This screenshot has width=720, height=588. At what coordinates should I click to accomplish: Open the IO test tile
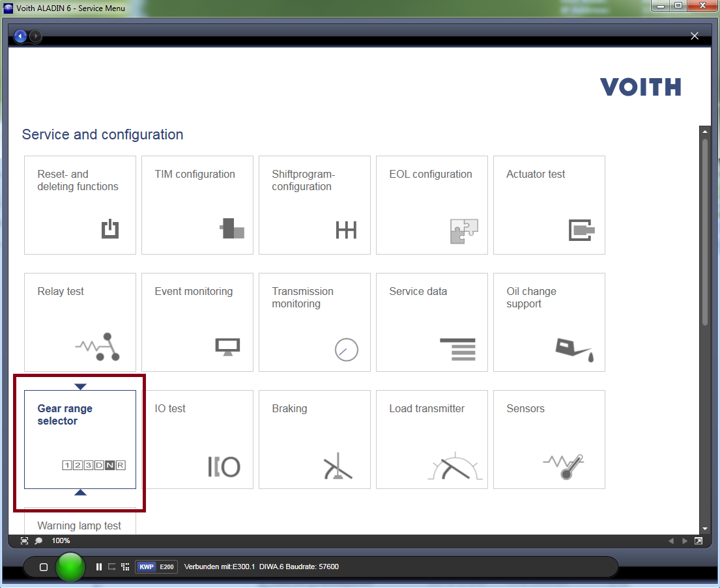[197, 440]
